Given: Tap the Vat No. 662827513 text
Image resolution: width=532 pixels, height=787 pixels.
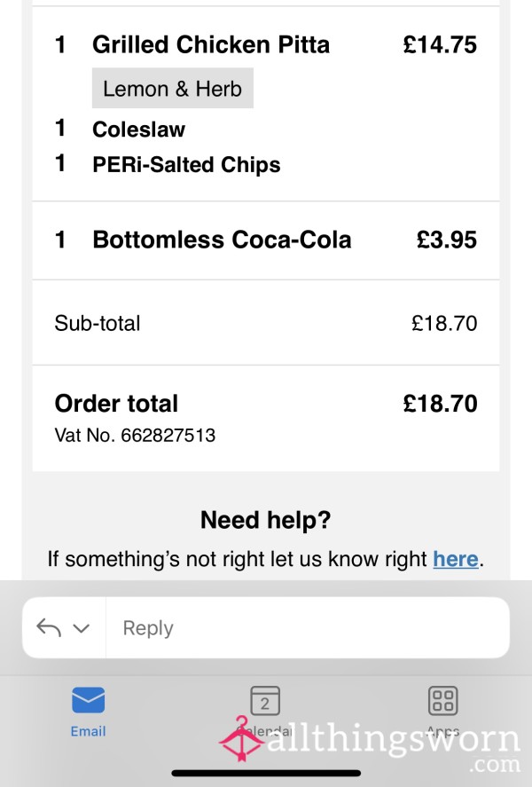Looking at the screenshot, I should tap(135, 435).
